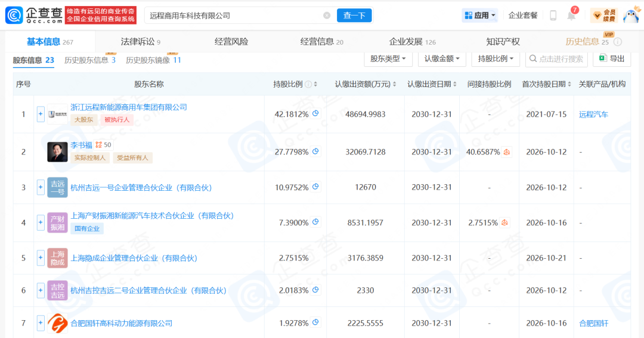Screen dimensions: 644x338
Task: Click share chart icon beside 27.7798%
Action: click(315, 151)
